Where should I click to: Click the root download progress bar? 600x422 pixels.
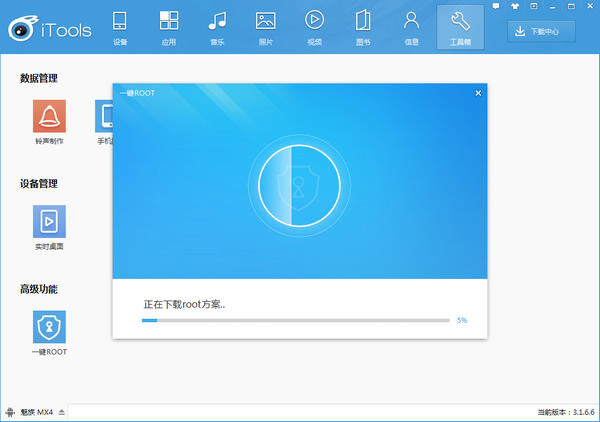pyautogui.click(x=295, y=320)
